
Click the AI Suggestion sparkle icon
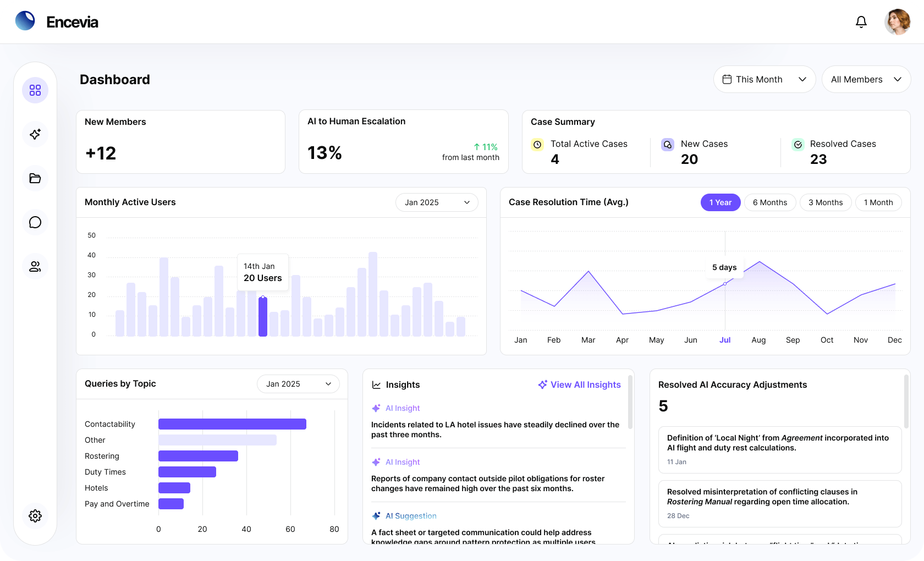(x=376, y=516)
